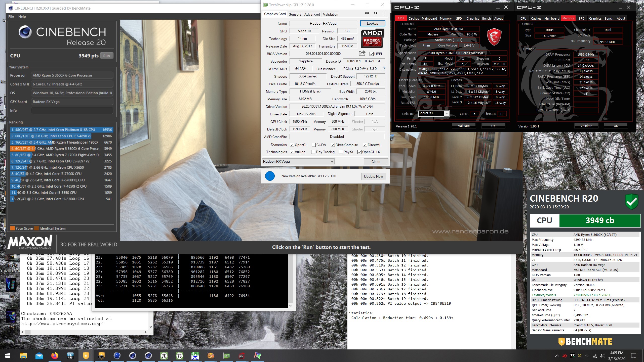Open Mainboard tab in left CPU-Z window
This screenshot has width=644, height=362.
[429, 18]
